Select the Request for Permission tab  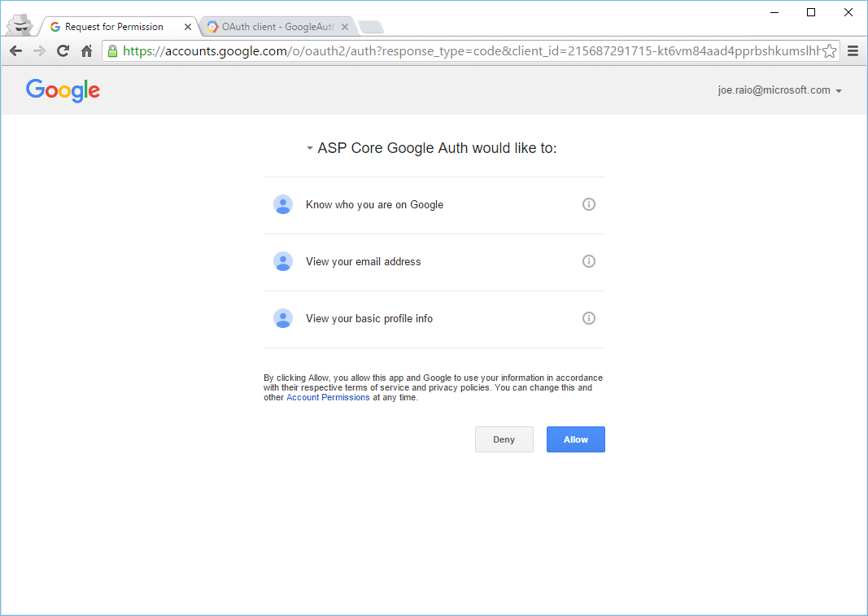coord(114,27)
